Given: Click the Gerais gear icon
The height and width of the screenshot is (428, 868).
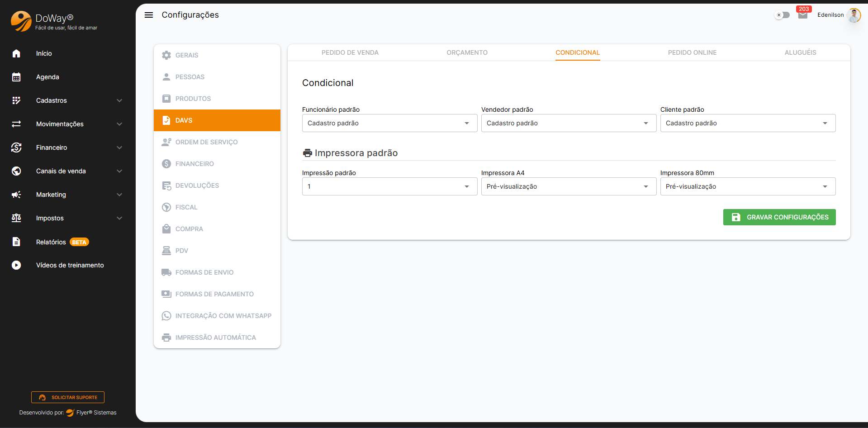Looking at the screenshot, I should point(166,55).
